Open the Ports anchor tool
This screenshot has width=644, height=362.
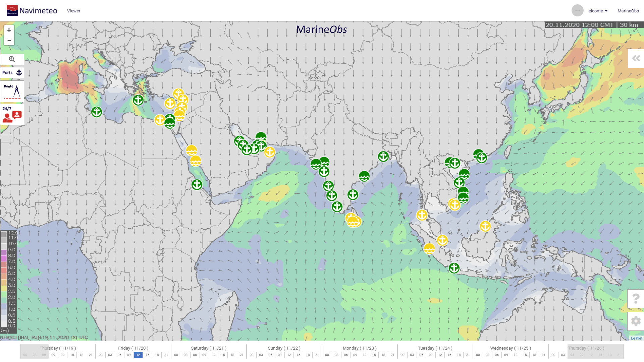pyautogui.click(x=12, y=73)
